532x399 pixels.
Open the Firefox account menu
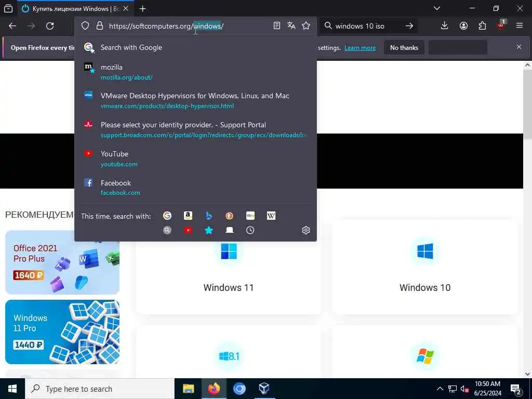463,26
